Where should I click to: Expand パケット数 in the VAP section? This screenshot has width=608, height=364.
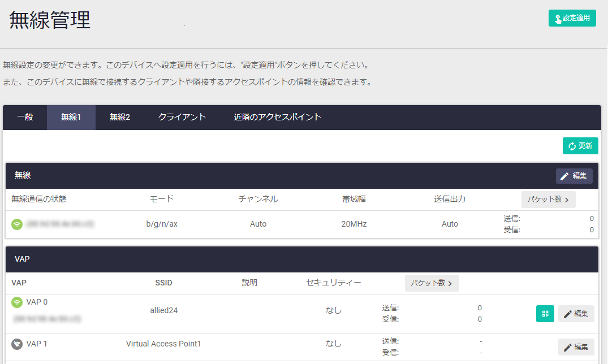pos(432,283)
